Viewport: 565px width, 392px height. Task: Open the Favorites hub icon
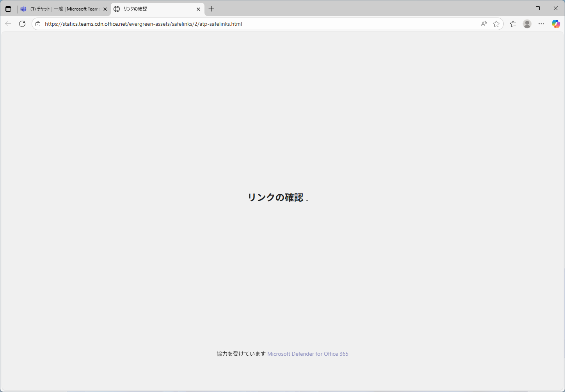[513, 24]
